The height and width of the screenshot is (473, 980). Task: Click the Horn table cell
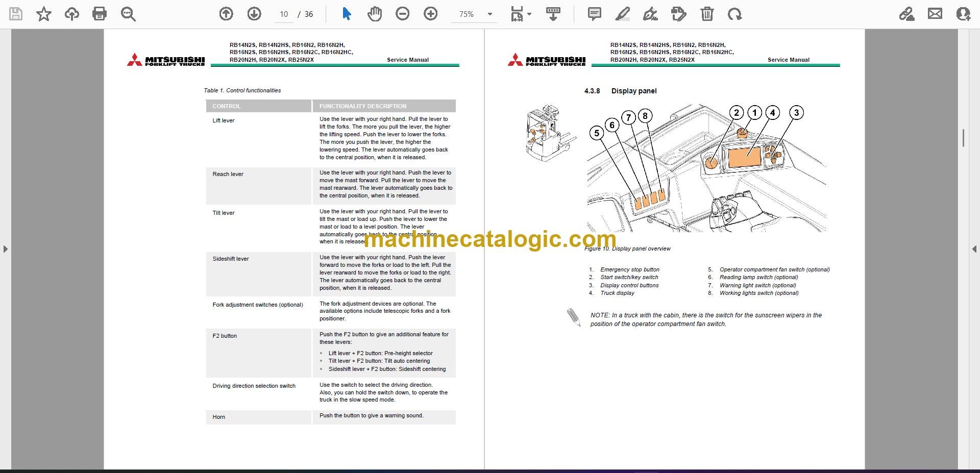coord(258,417)
